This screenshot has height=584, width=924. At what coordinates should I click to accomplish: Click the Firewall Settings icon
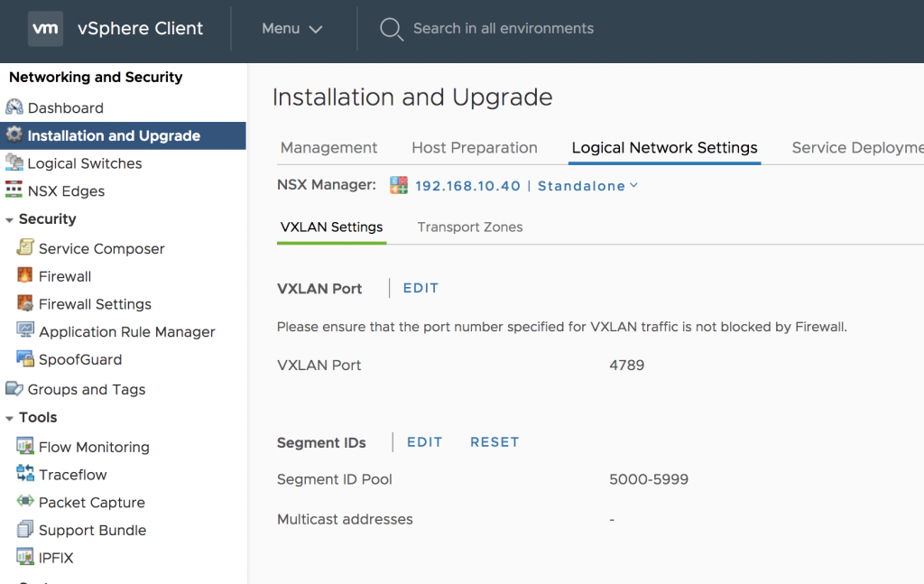pyautogui.click(x=25, y=303)
